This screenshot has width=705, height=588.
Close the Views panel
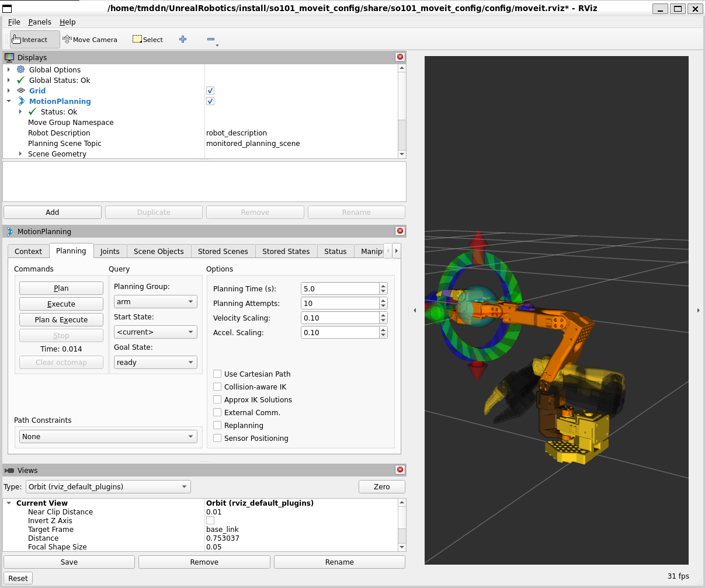(x=400, y=469)
